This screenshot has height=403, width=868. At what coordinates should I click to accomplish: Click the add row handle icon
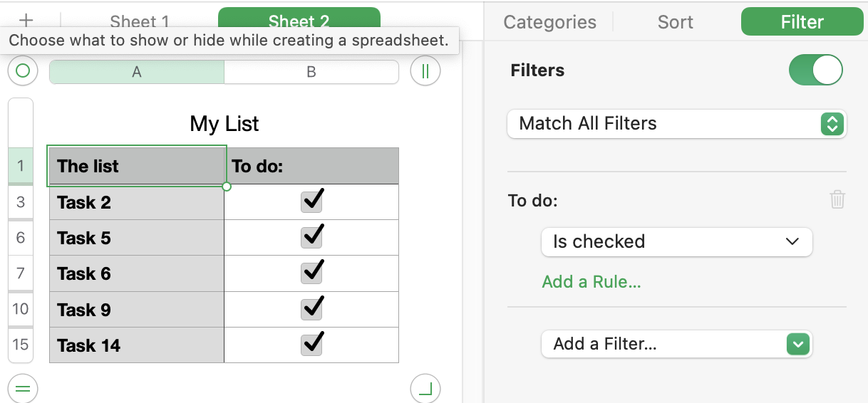point(23,389)
